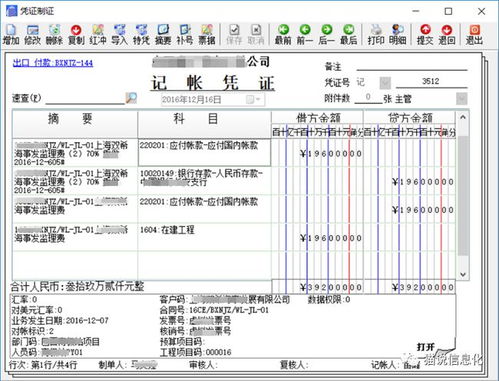
Task: Click the 速查 quick search input field
Action: [85, 99]
